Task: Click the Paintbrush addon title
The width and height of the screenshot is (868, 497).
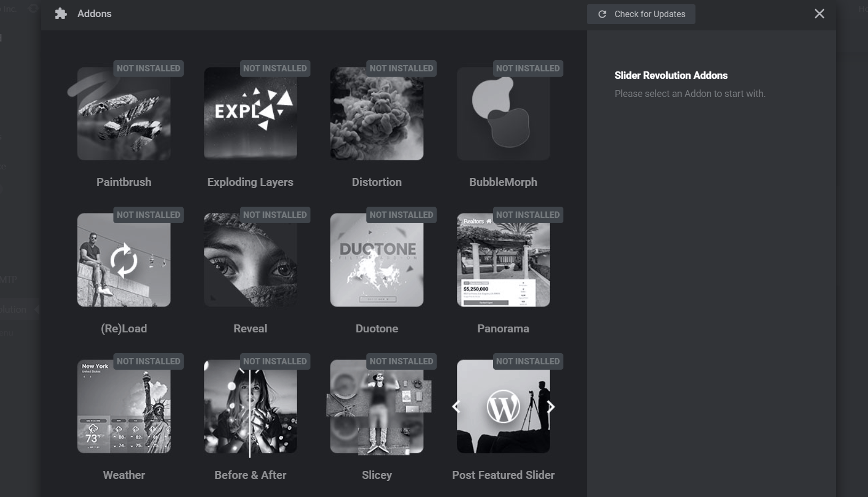Action: coord(124,182)
